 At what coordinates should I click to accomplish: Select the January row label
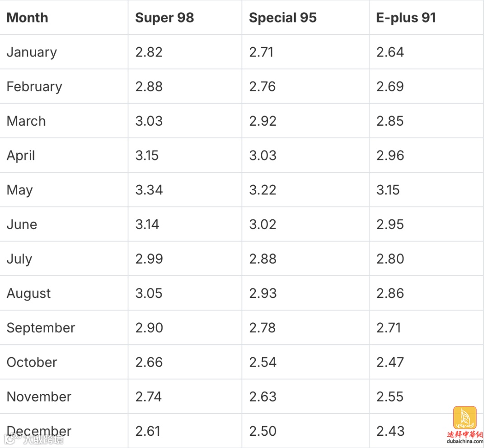[32, 52]
